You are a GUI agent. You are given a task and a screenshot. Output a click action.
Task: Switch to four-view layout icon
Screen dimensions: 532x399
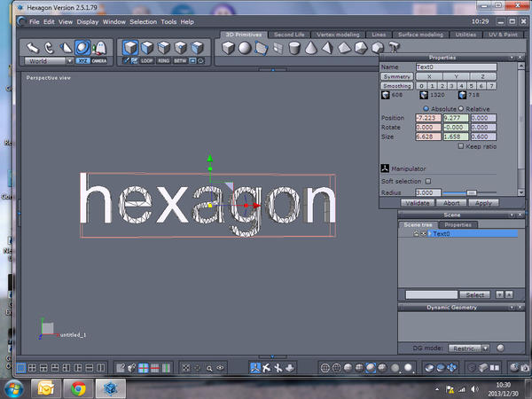(x=32, y=368)
